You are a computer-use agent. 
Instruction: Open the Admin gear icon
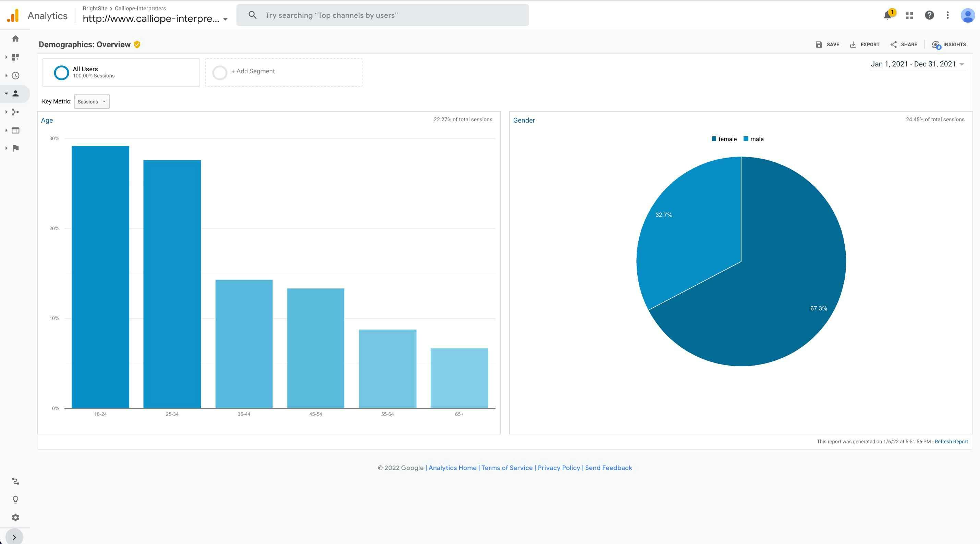coord(16,517)
